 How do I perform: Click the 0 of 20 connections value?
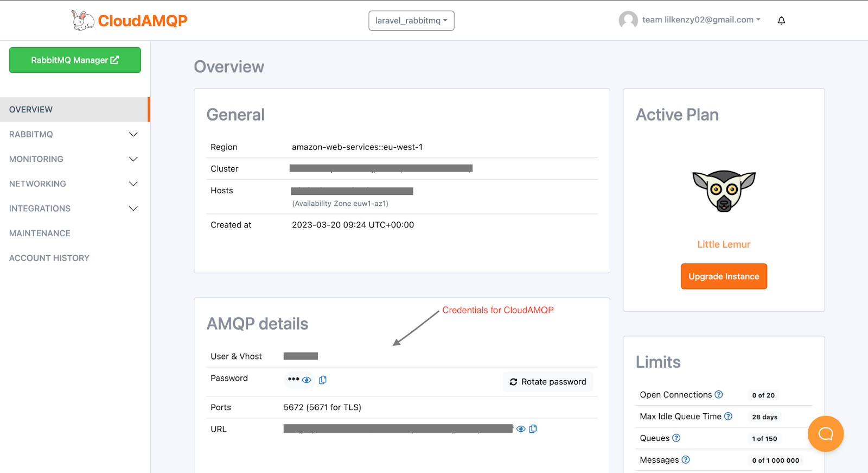tap(763, 395)
